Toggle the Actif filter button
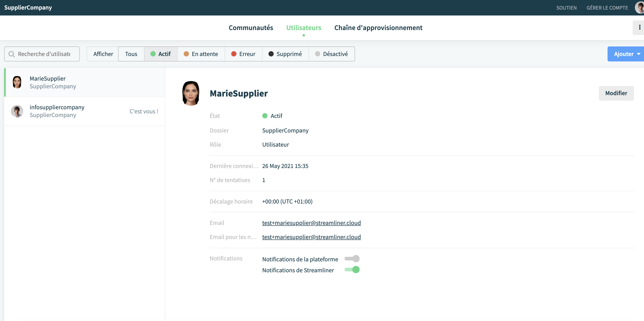This screenshot has height=321, width=644. pos(161,54)
